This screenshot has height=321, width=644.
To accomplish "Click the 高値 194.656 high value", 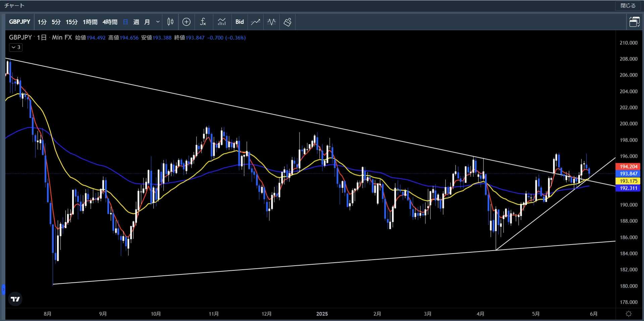I will coord(123,38).
